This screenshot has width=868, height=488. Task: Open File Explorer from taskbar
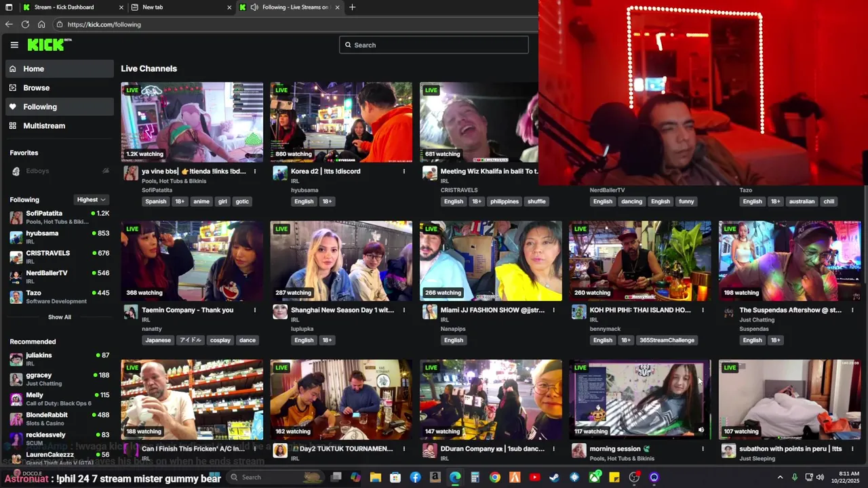tap(375, 477)
